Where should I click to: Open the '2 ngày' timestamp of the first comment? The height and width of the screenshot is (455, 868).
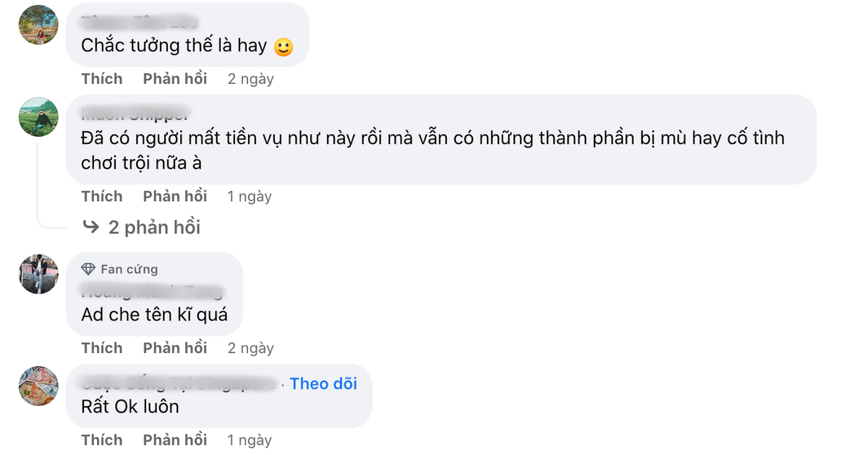tap(250, 78)
